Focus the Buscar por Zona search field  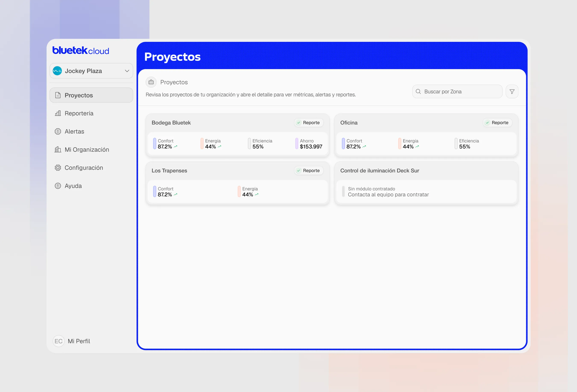click(457, 91)
